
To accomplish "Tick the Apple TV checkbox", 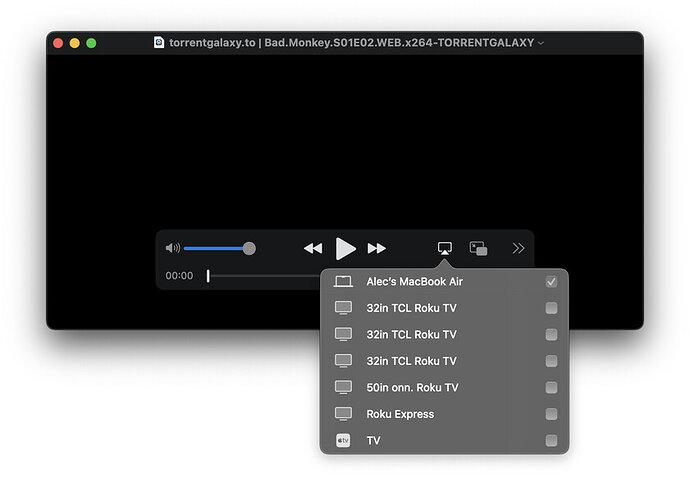I will point(551,440).
